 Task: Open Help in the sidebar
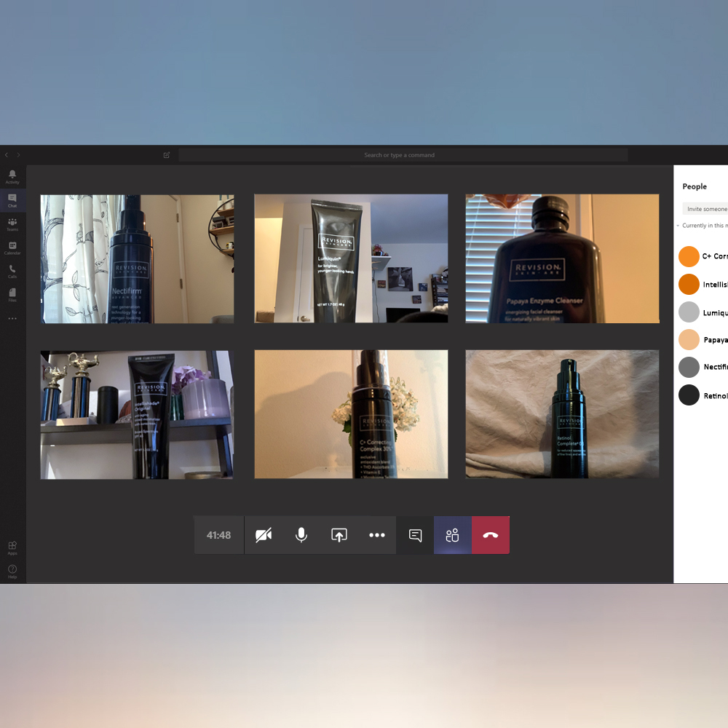12,571
